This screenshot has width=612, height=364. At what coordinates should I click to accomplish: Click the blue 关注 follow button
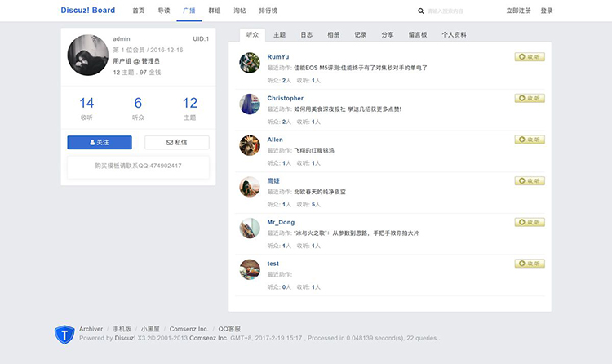(100, 142)
